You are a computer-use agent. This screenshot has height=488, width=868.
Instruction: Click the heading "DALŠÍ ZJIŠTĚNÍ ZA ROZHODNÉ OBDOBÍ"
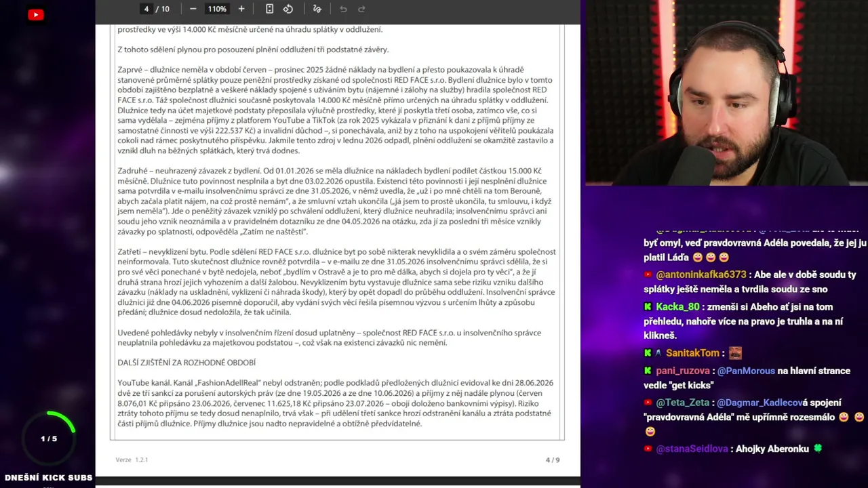[x=186, y=363]
